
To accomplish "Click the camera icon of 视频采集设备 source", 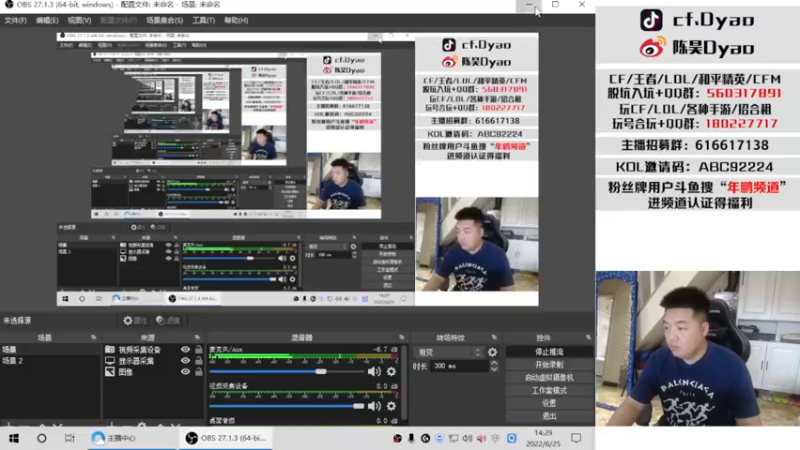I will (x=110, y=349).
